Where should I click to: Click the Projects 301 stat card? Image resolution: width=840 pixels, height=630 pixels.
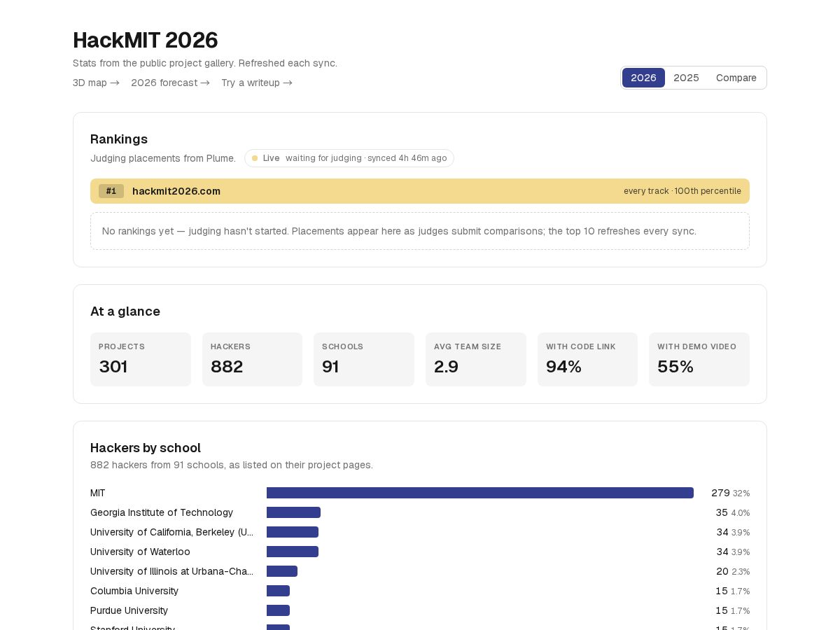pyautogui.click(x=141, y=359)
